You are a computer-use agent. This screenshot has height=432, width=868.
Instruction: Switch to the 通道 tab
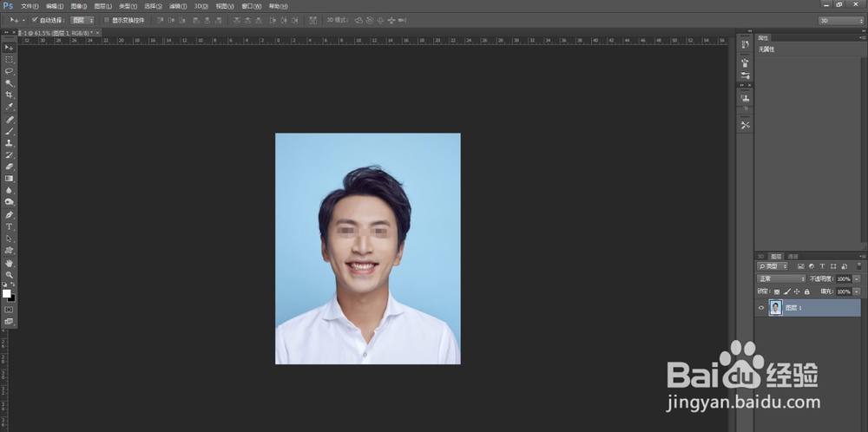coord(792,257)
